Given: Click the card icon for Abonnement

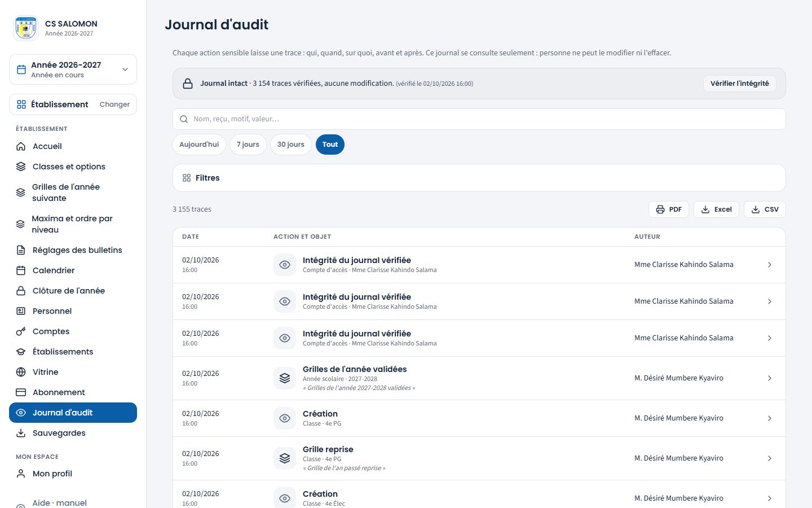Looking at the screenshot, I should (21, 392).
